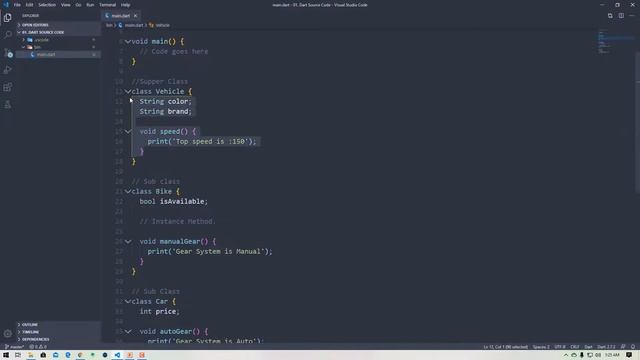Open the Action Center notification icon
Screen dimensions: 640x360
point(629,355)
